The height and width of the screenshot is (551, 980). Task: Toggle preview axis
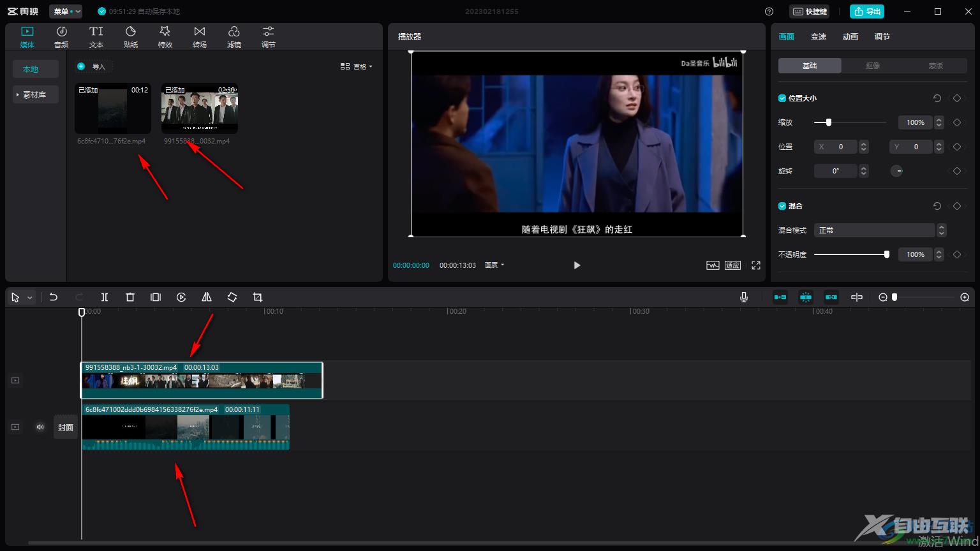point(857,297)
